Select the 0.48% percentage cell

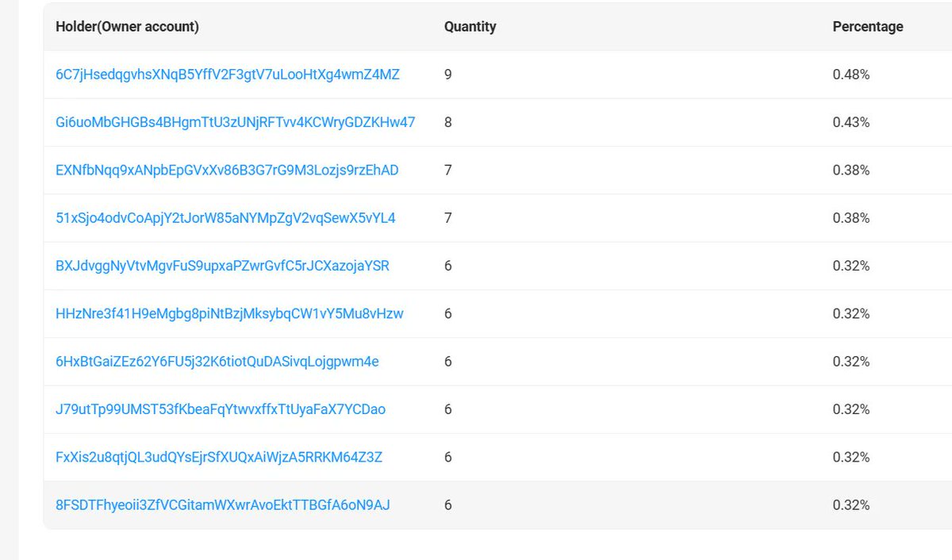851,75
